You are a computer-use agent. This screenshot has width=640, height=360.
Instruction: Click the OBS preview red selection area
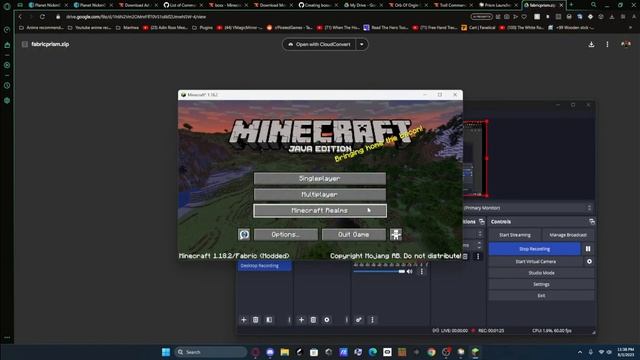[x=475, y=158]
